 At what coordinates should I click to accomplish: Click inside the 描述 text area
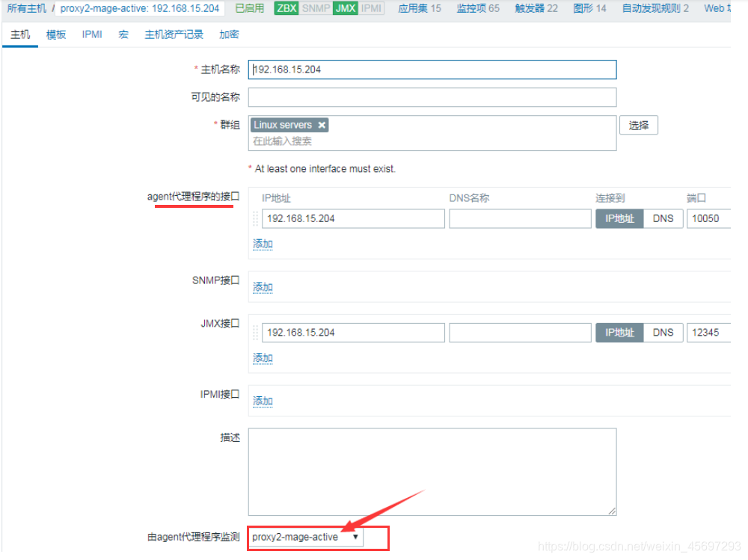(432, 472)
